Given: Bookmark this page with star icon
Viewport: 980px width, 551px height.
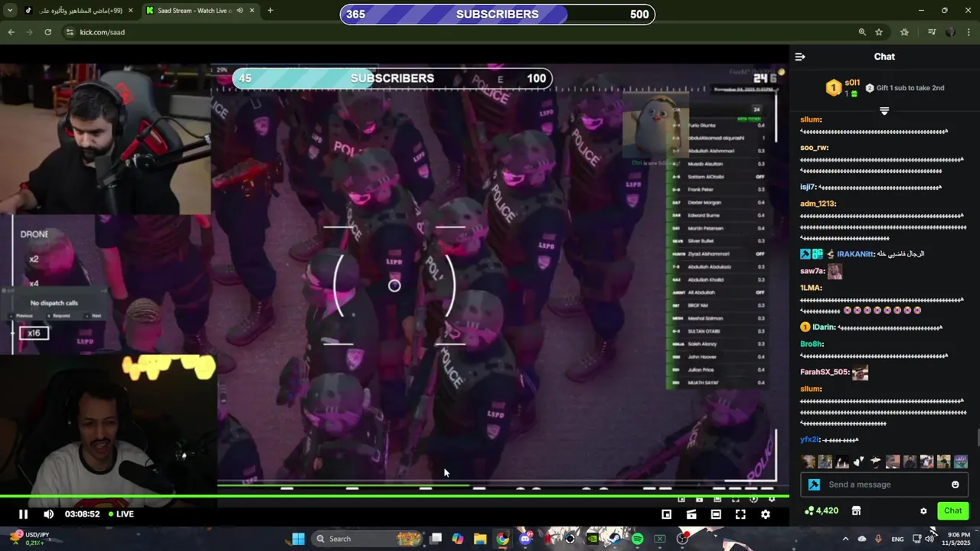Looking at the screenshot, I should 879,32.
